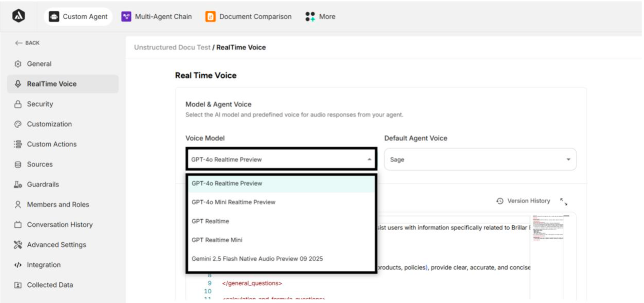Go BACK to the previous page
The height and width of the screenshot is (303, 644).
pyautogui.click(x=27, y=43)
